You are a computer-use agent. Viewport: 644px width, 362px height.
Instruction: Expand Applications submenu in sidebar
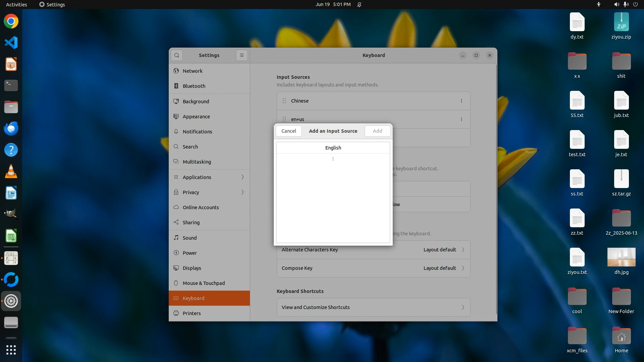pyautogui.click(x=243, y=177)
